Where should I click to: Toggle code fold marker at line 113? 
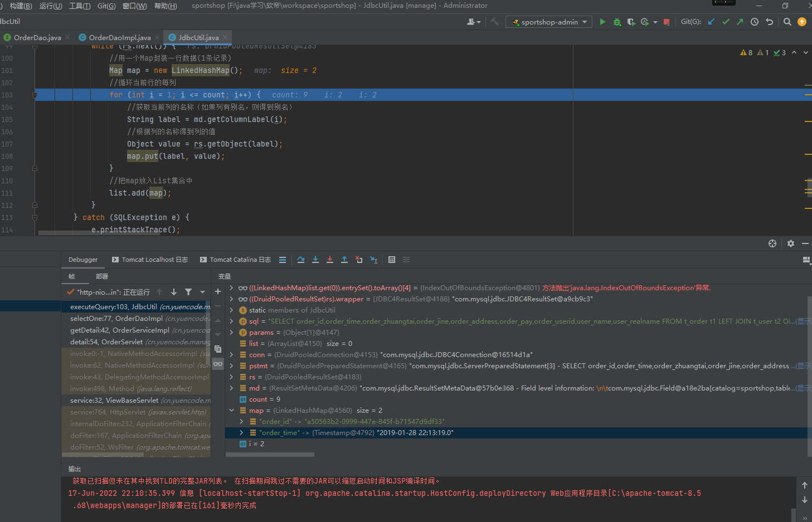[x=35, y=217]
